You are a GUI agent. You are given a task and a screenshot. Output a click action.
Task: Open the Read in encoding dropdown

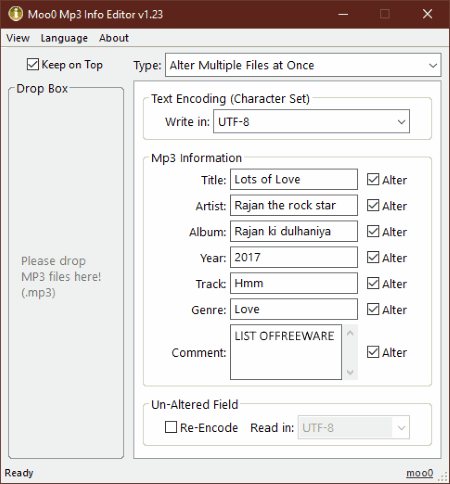pos(354,427)
